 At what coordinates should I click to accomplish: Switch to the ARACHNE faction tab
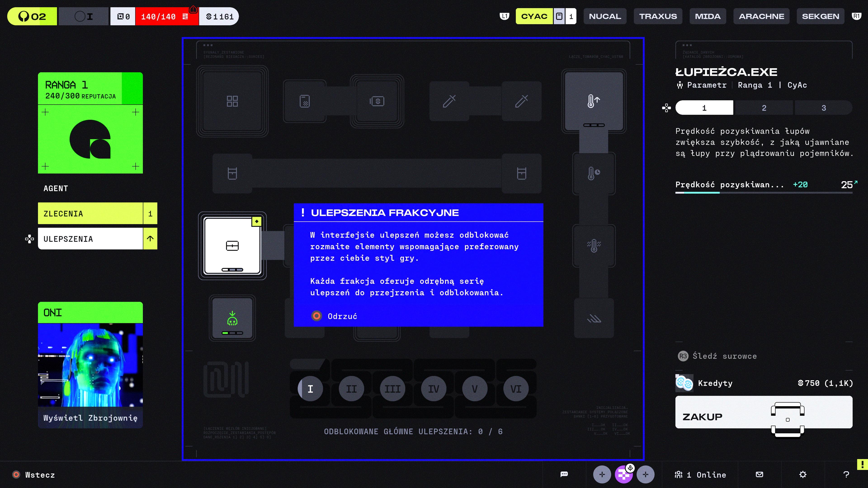click(x=761, y=16)
